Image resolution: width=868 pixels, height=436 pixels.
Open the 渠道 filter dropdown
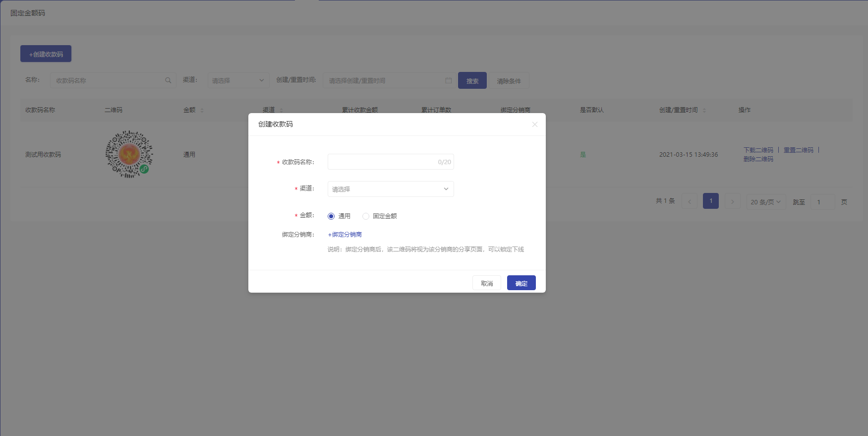coord(238,80)
